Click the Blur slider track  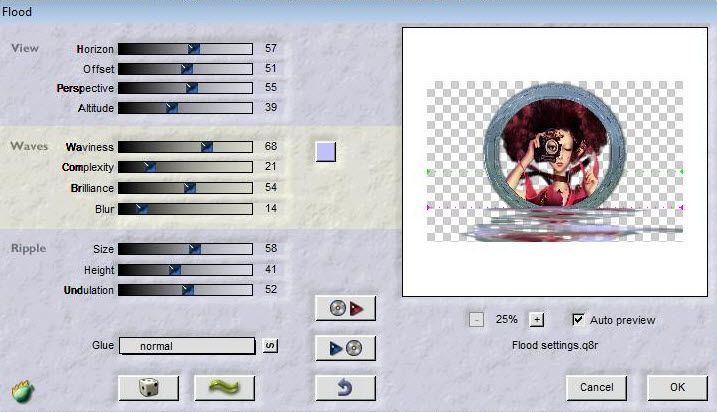pos(185,209)
